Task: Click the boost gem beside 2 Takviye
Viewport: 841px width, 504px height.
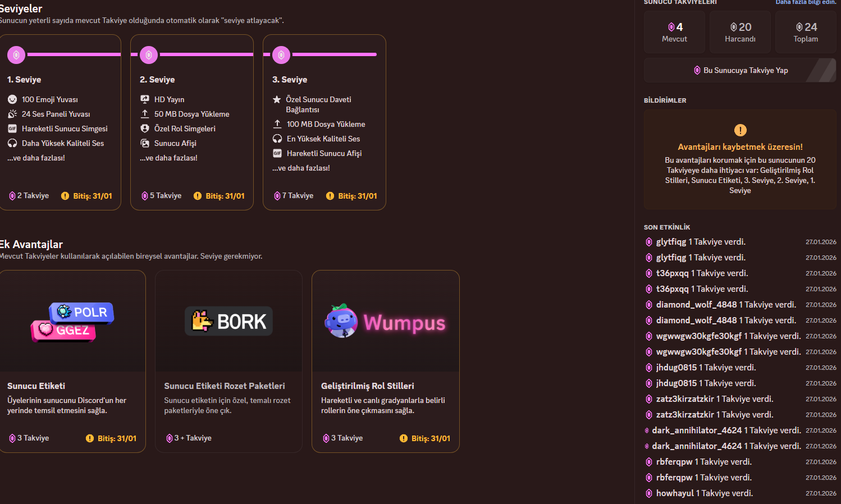Action: tap(12, 196)
